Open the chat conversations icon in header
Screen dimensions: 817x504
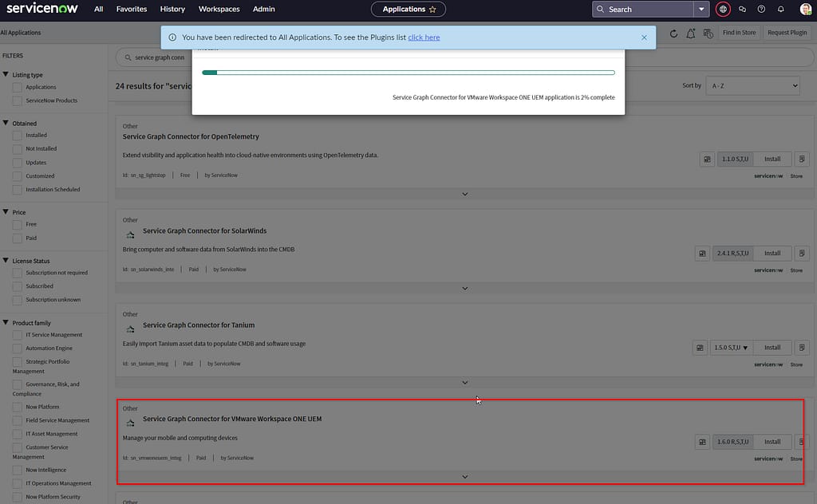tap(742, 9)
